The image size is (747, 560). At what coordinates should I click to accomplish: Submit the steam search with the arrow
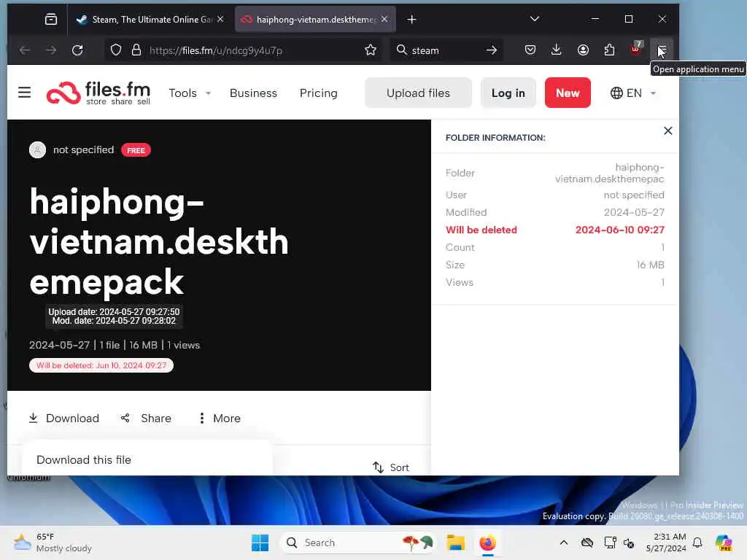click(491, 50)
